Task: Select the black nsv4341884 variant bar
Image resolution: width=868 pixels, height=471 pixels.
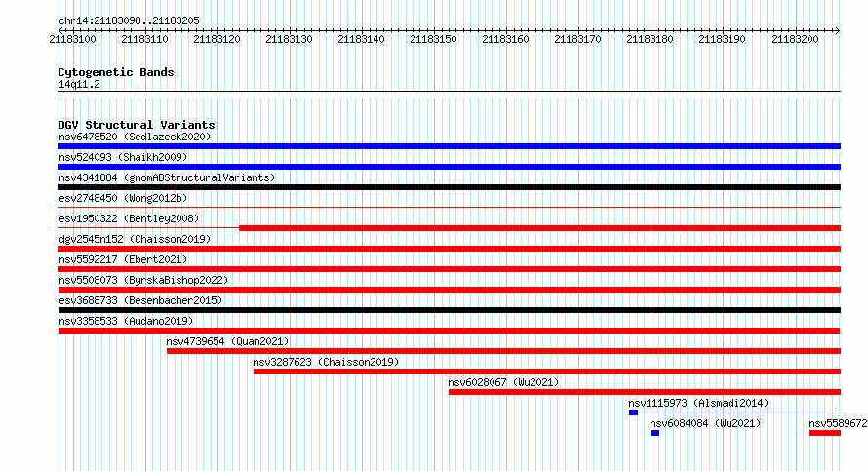Action: pyautogui.click(x=449, y=187)
